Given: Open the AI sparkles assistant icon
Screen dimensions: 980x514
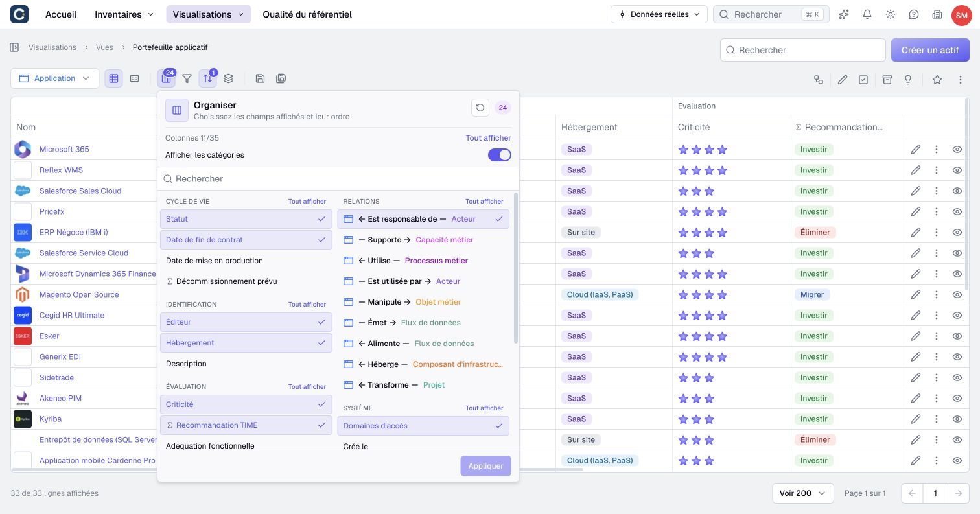Looking at the screenshot, I should coord(844,14).
